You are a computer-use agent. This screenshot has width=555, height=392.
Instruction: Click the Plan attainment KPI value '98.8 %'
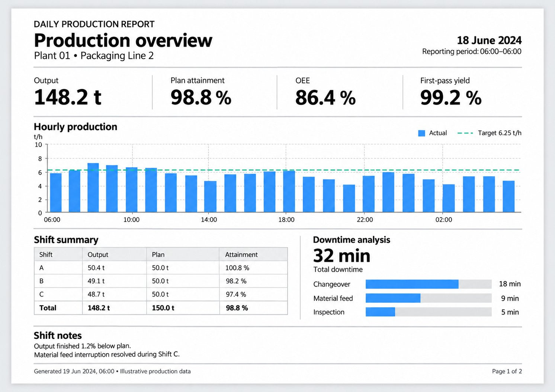[x=201, y=98]
